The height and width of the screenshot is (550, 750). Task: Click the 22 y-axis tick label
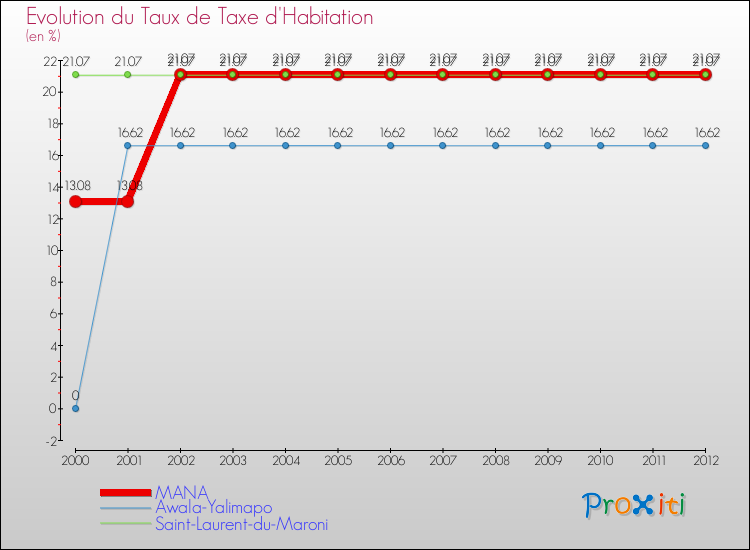coord(50,62)
